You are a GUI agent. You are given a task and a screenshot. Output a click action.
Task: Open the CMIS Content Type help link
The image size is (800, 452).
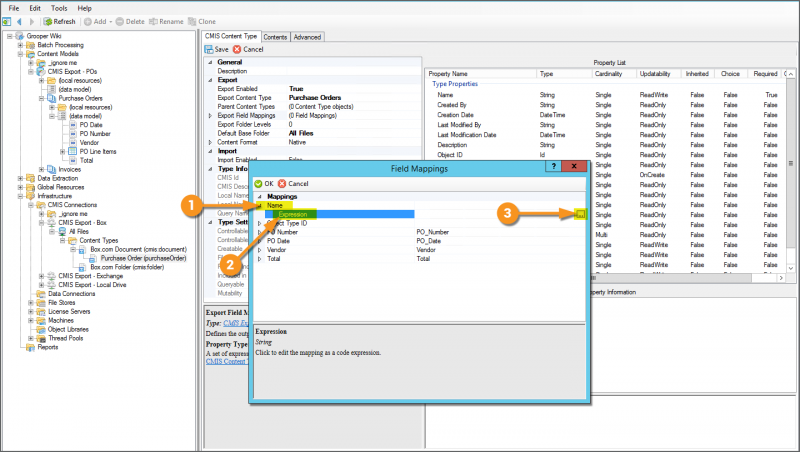pos(226,362)
